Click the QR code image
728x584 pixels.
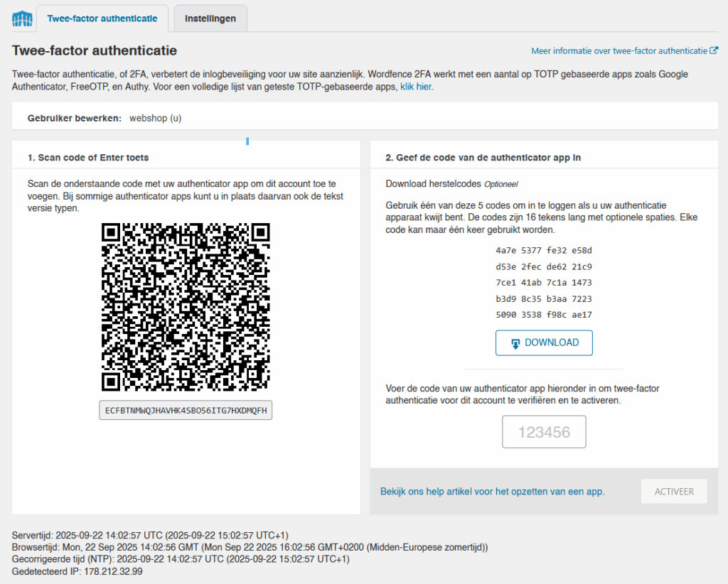[x=186, y=307]
